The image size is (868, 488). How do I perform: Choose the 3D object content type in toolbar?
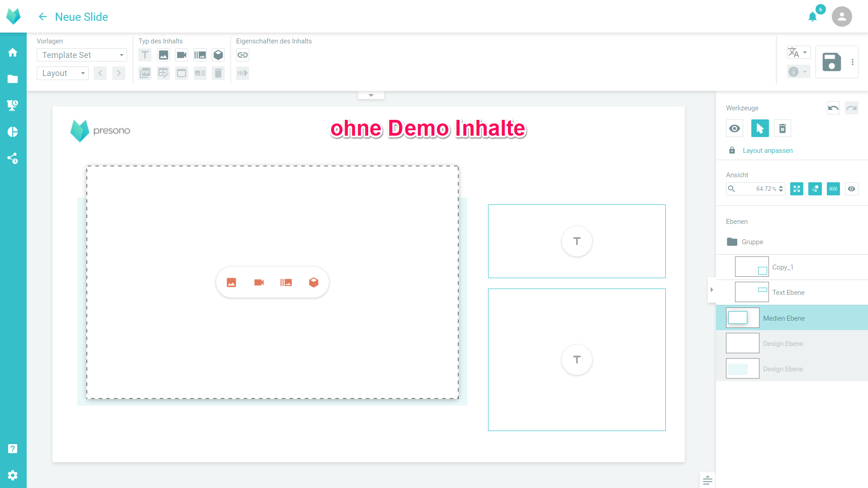click(x=218, y=55)
